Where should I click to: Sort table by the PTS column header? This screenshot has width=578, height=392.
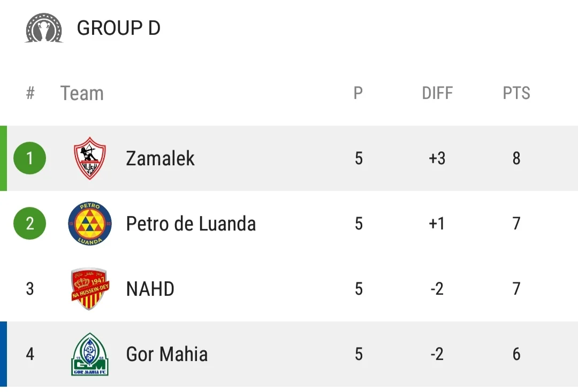pyautogui.click(x=516, y=93)
